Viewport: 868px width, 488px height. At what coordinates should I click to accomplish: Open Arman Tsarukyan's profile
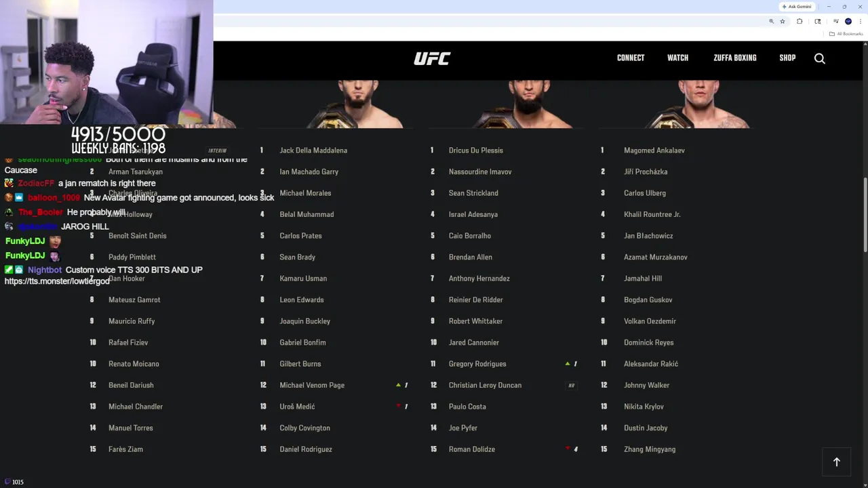[135, 171]
